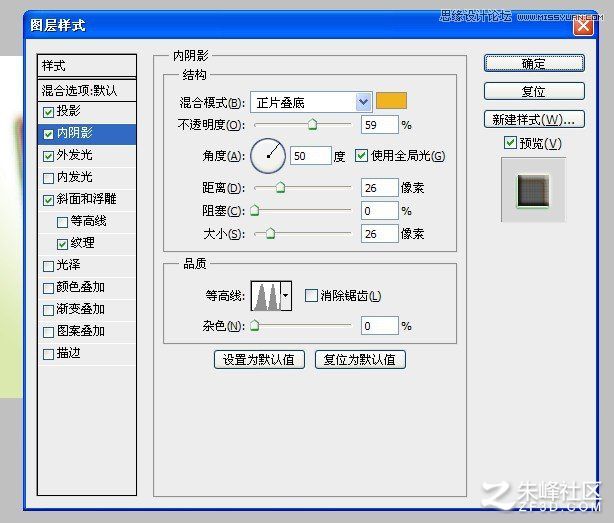Open the 混合模式 blend mode dropdown

[311, 102]
